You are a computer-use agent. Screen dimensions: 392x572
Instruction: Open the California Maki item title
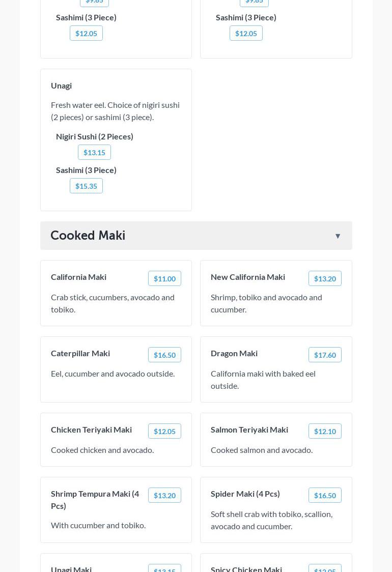click(78, 277)
